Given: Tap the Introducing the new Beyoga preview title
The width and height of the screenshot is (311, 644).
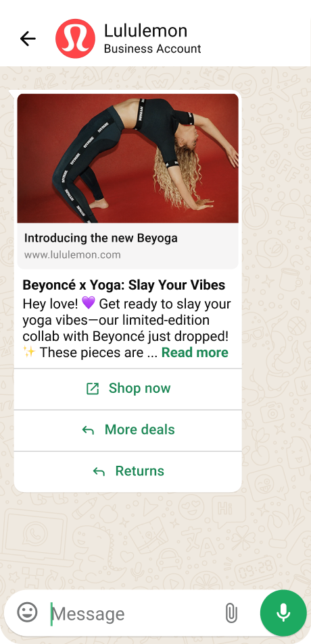Looking at the screenshot, I should 101,238.
